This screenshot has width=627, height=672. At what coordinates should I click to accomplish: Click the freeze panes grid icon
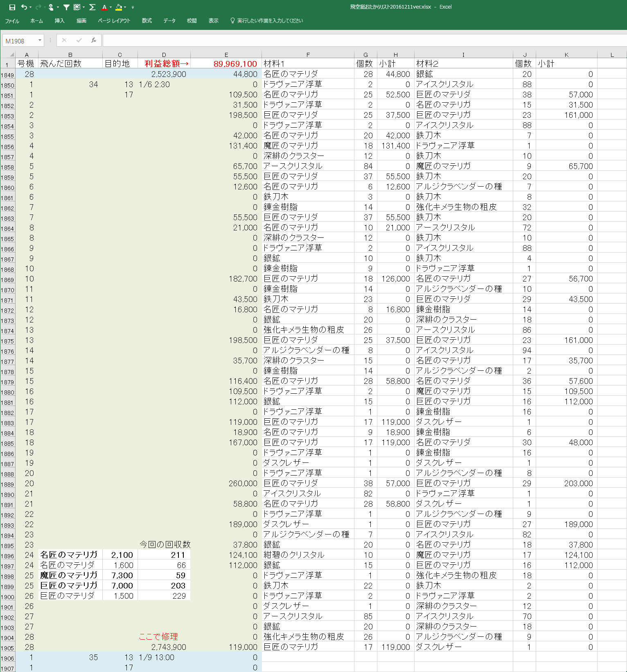[x=77, y=7]
